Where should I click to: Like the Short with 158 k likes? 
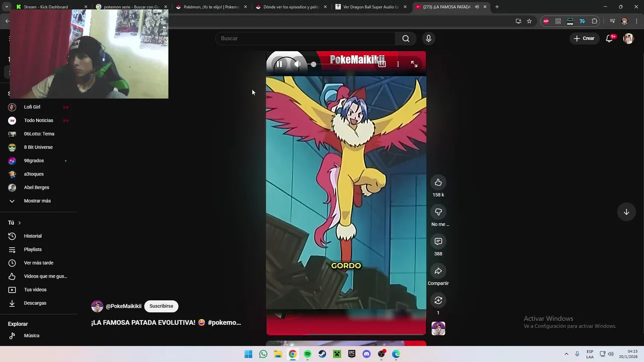pos(438,183)
